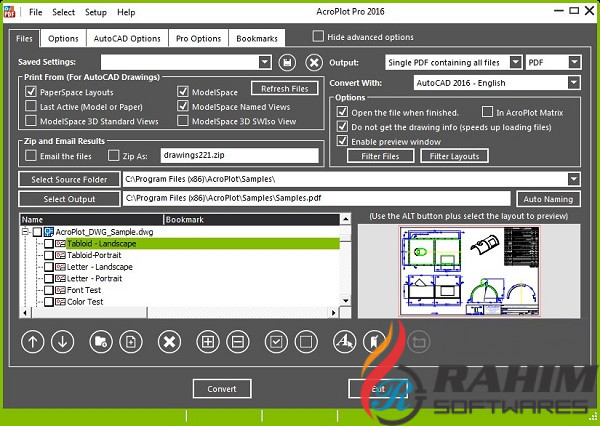This screenshot has width=600, height=426.
Task: Toggle ModelSpace Named Views checkbox
Action: click(x=183, y=106)
